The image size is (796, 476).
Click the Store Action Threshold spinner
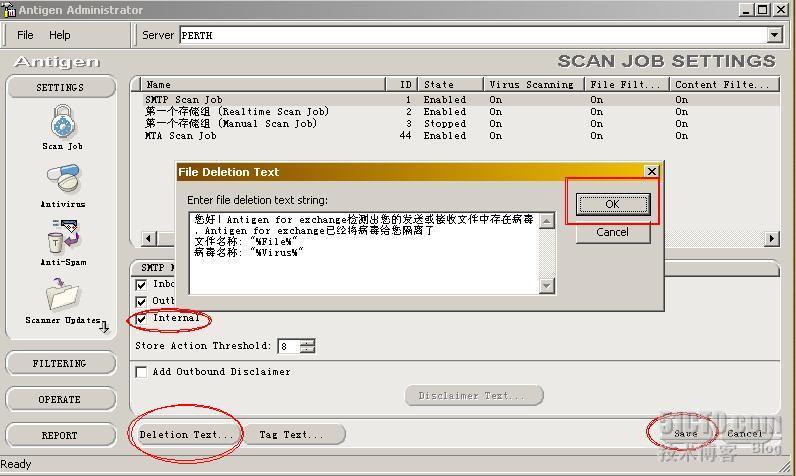(x=307, y=346)
